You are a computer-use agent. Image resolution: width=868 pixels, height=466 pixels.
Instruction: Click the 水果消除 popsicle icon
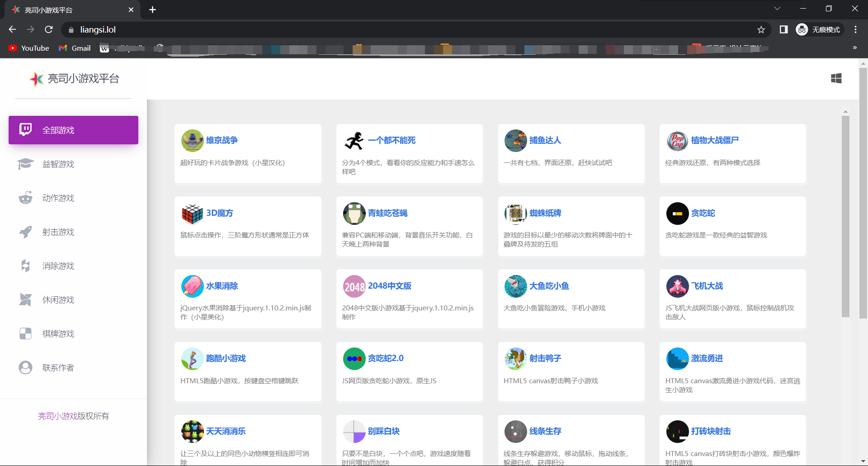(x=192, y=286)
